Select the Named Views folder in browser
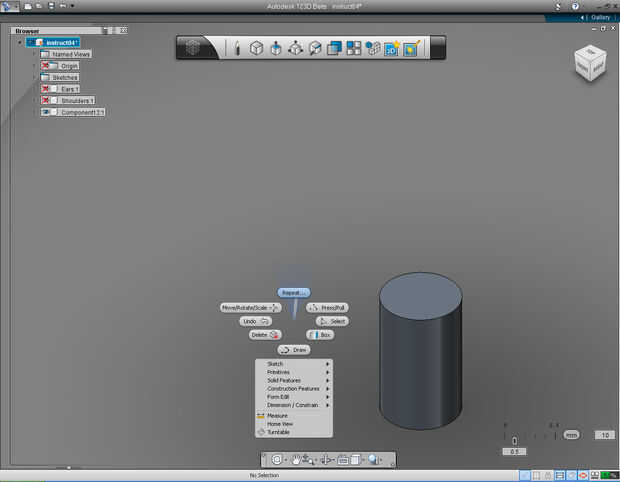620x482 pixels. pos(66,54)
